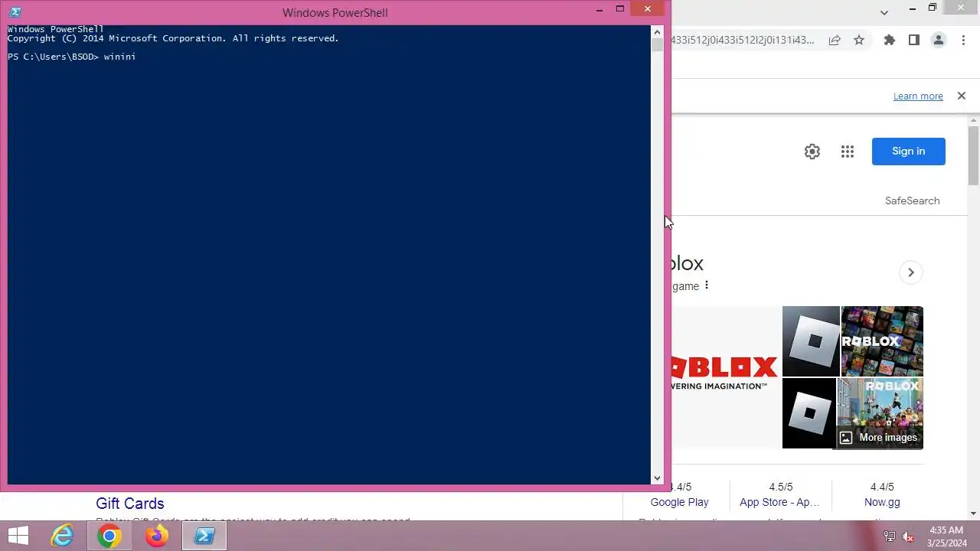This screenshot has height=551, width=980.
Task: Open Chrome profile avatar icon
Action: pyautogui.click(x=939, y=40)
